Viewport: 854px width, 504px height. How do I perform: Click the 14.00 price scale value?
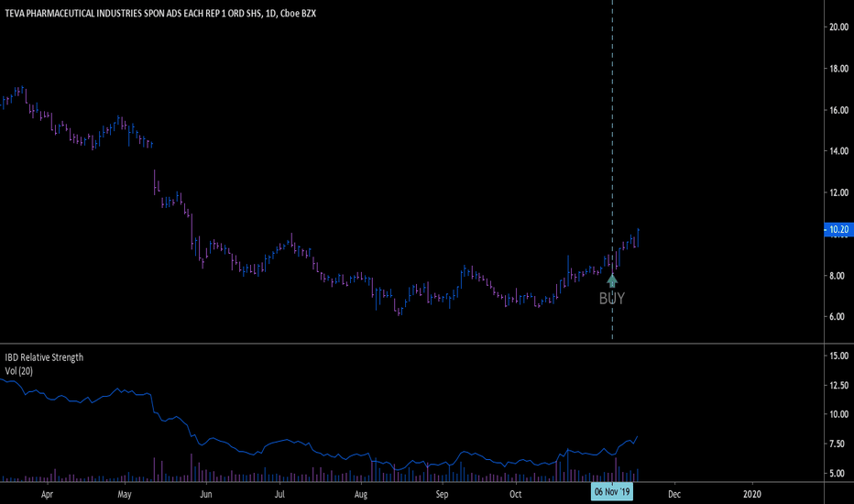(x=838, y=151)
